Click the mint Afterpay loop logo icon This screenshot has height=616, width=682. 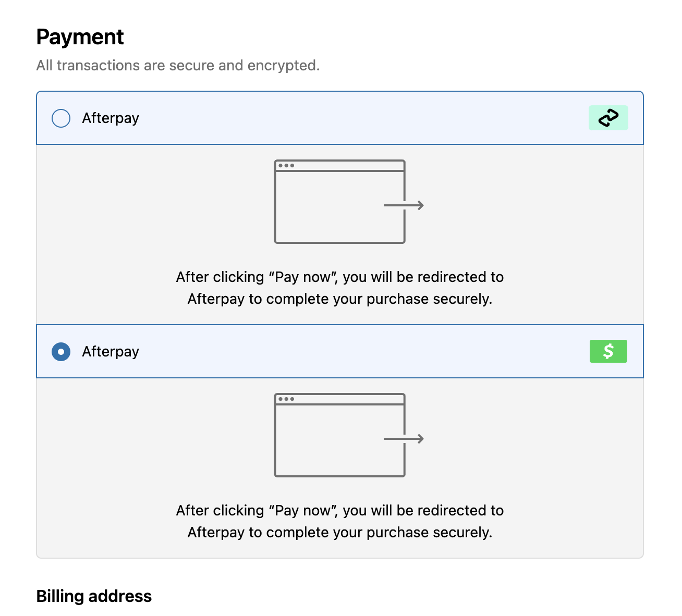click(608, 118)
